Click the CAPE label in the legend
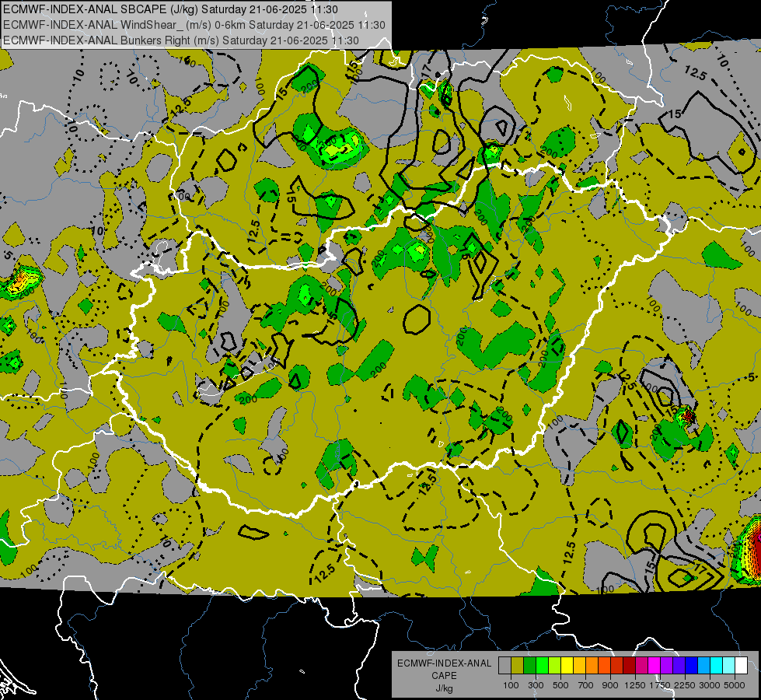The image size is (761, 700). click(444, 675)
